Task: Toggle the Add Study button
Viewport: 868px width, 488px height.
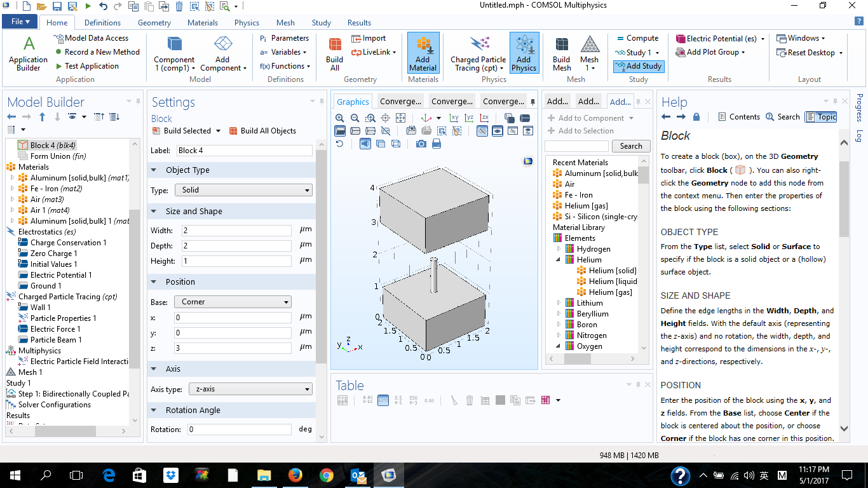Action: pyautogui.click(x=639, y=66)
